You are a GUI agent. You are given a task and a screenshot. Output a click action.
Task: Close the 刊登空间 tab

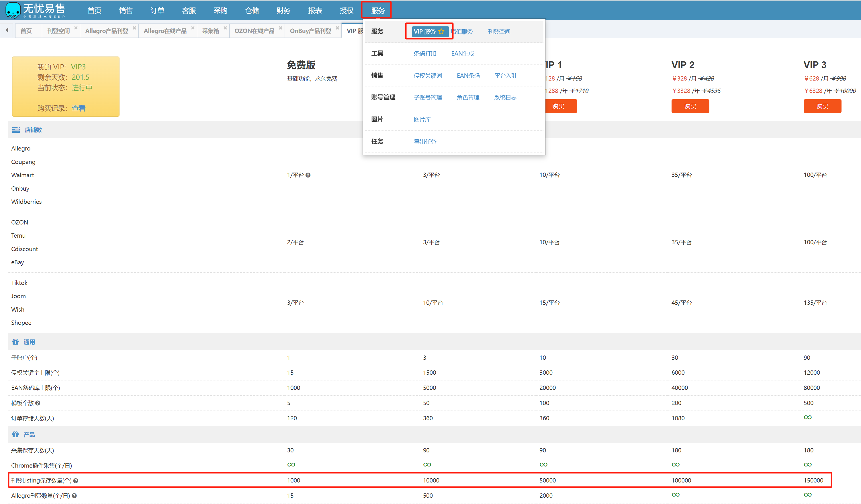76,28
